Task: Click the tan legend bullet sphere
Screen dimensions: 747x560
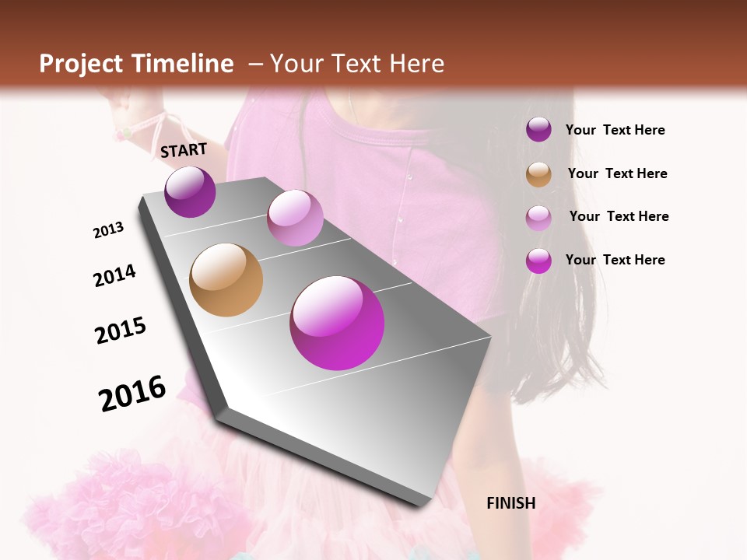Action: [540, 173]
